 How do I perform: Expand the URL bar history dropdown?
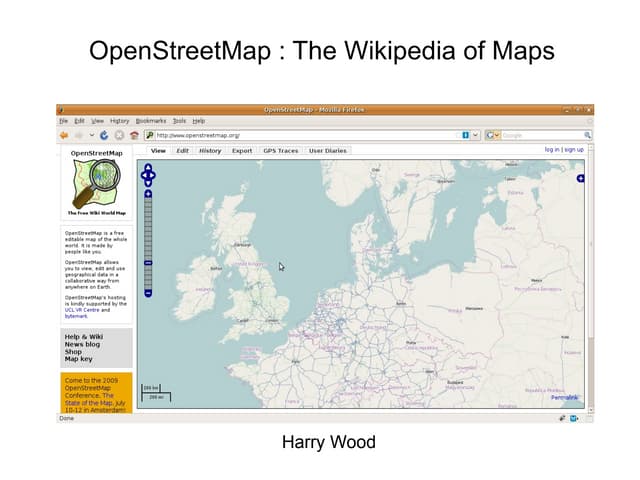(x=475, y=134)
